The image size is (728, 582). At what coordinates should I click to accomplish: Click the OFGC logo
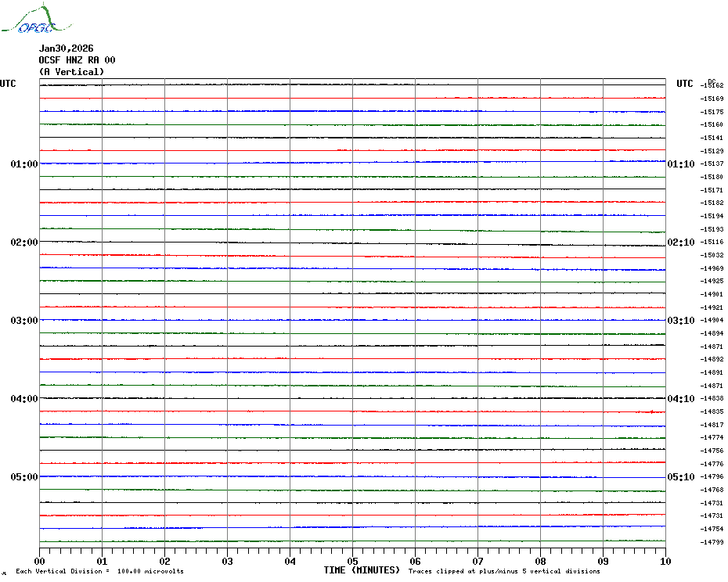[x=36, y=19]
